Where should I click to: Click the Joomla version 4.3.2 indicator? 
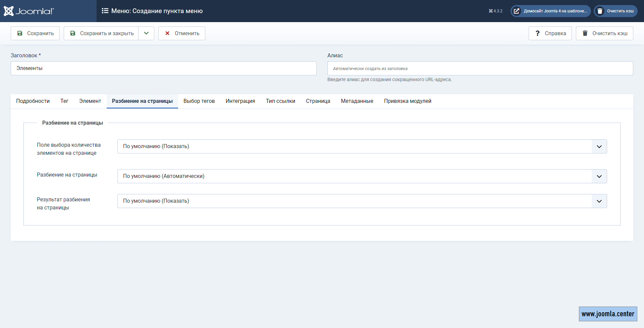point(496,11)
